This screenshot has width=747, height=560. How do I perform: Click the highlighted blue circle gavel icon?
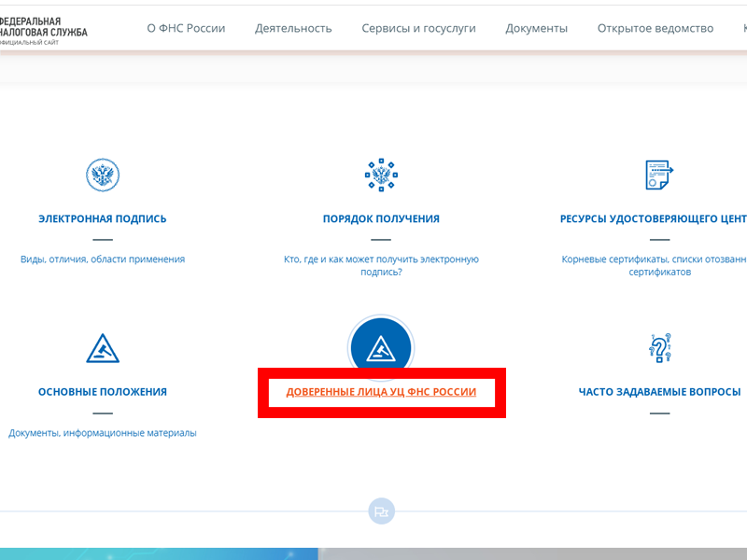[381, 347]
